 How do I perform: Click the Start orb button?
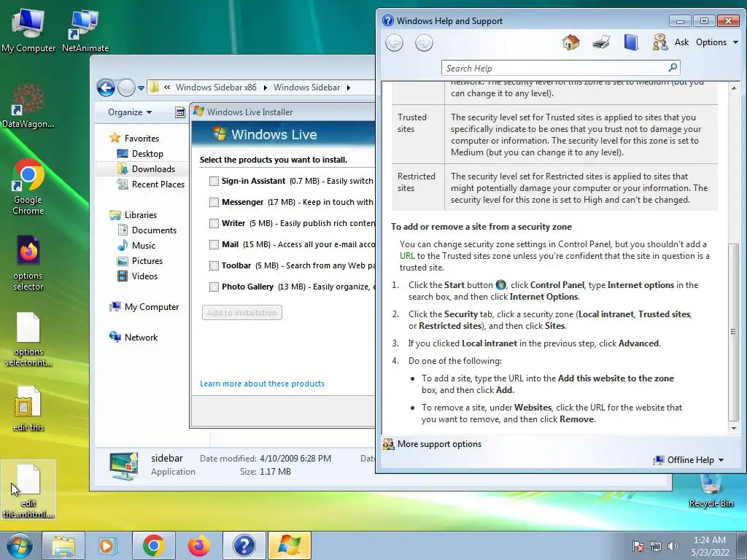click(19, 545)
